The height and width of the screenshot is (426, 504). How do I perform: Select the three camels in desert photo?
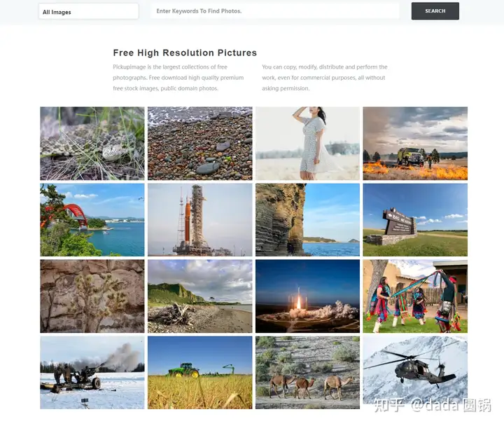point(307,373)
